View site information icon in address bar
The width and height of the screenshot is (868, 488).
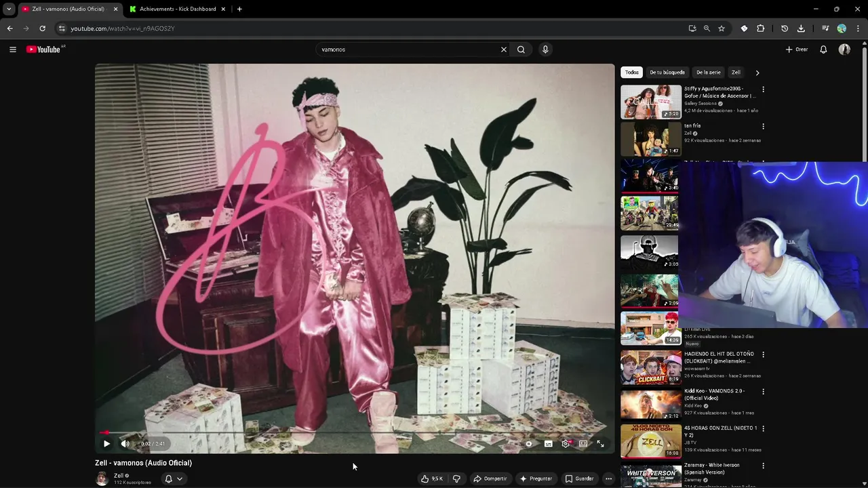[62, 28]
